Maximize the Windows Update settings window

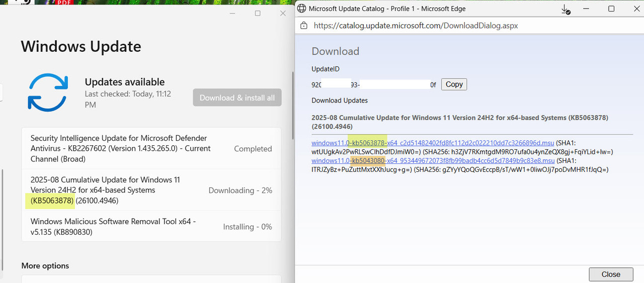point(258,14)
